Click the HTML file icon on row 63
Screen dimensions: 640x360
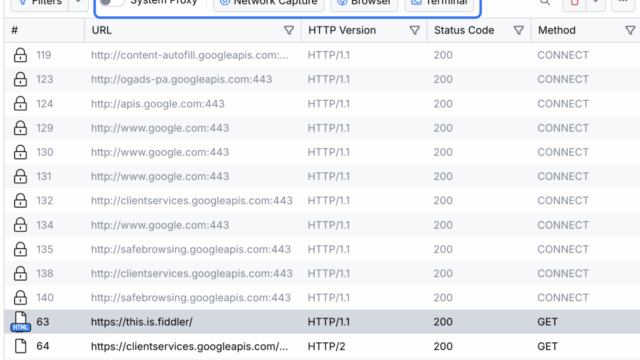[20, 322]
